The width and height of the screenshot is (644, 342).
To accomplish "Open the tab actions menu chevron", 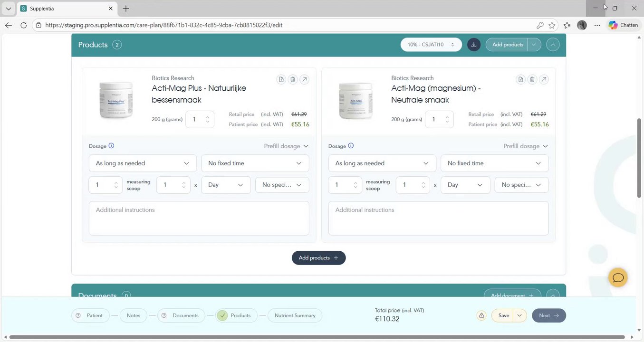I will pyautogui.click(x=8, y=9).
